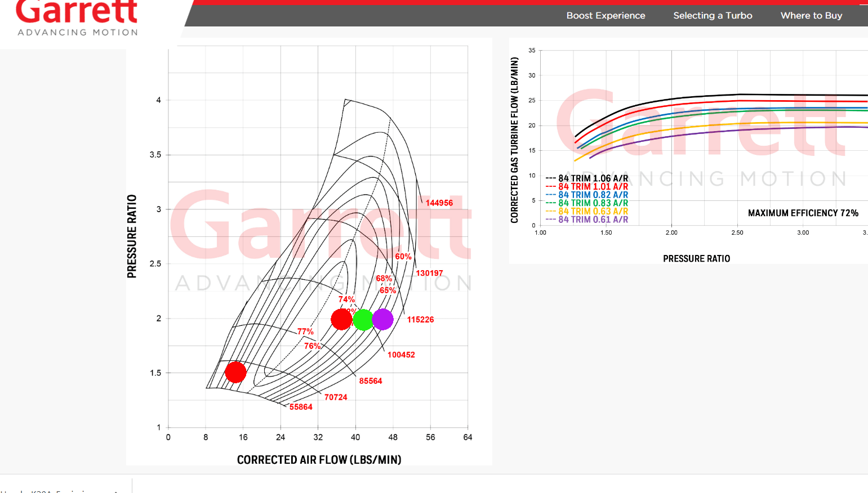Viewport: 868px width, 493px height.
Task: Select the red operating point at pressure ratio 2
Action: (341, 319)
